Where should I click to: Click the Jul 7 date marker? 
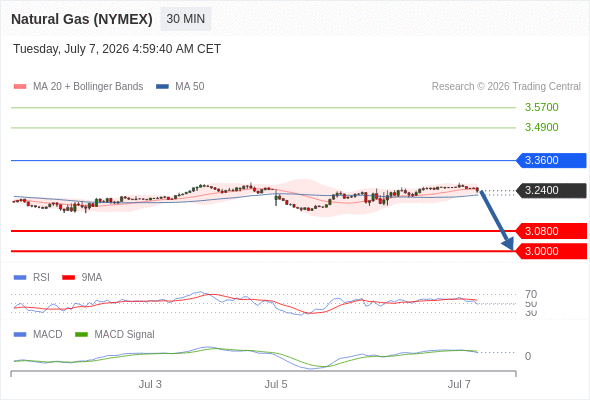459,384
